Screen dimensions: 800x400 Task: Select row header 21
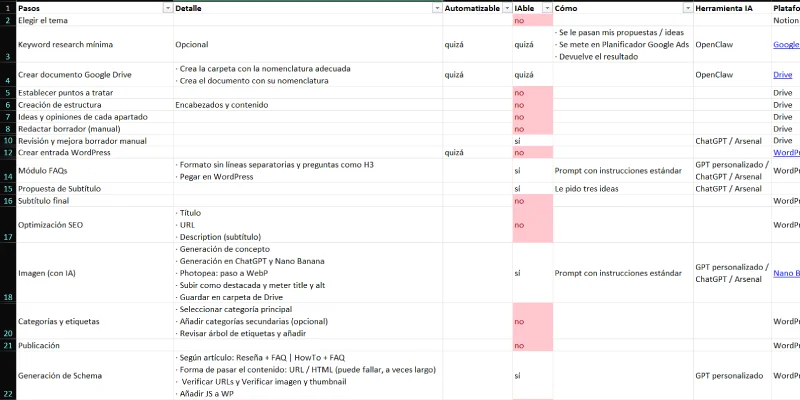pos(8,345)
